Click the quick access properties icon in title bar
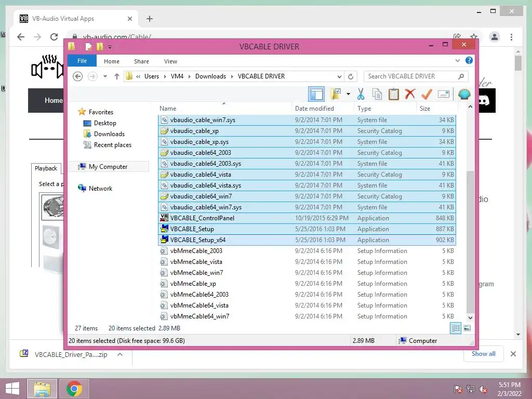 click(88, 46)
